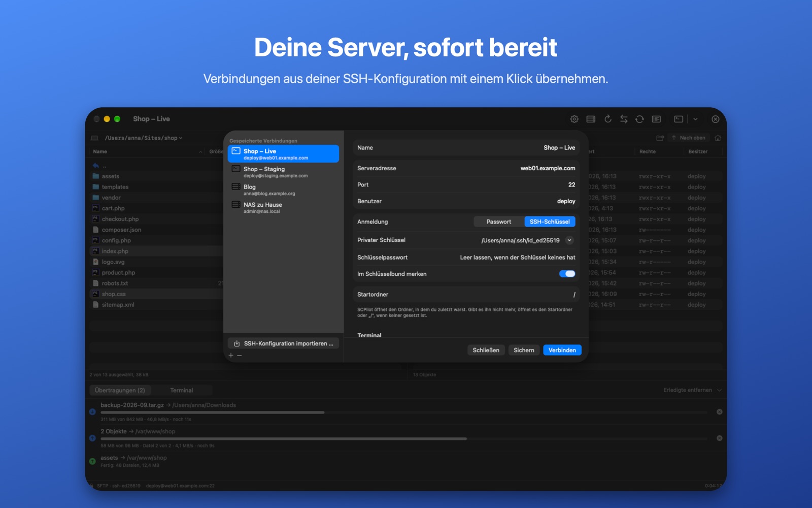Click the Schlüsselpasswort field
This screenshot has height=508, width=812.
466,258
